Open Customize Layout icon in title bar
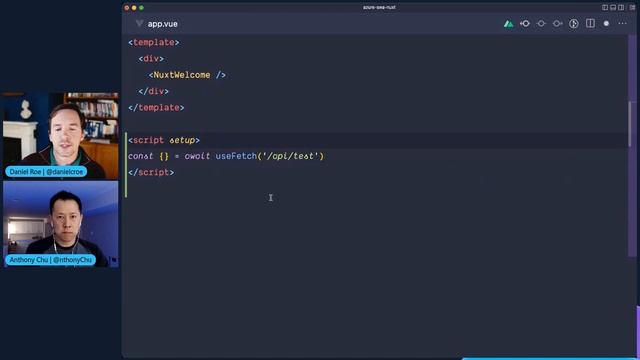This screenshot has height=360, width=640. (632, 7)
